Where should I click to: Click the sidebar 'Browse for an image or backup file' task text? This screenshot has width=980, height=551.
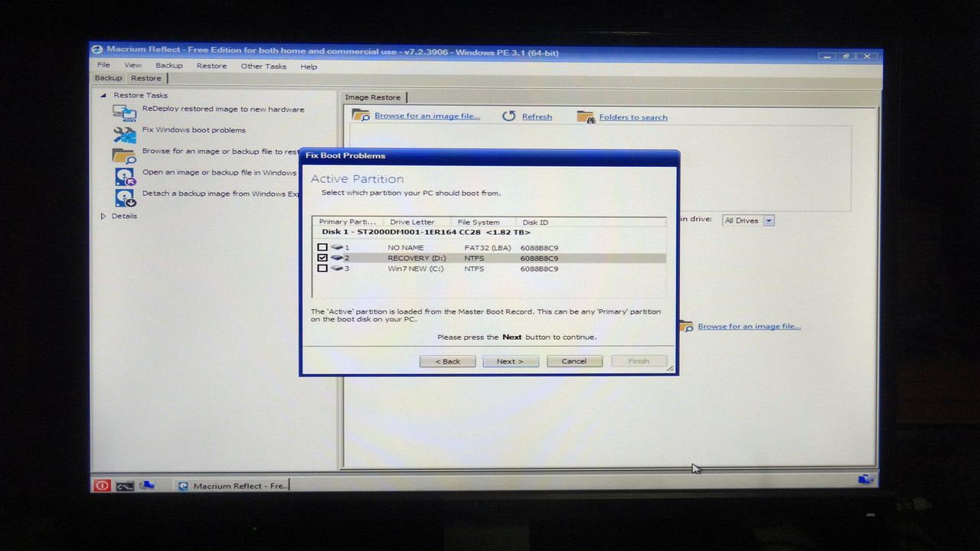(x=220, y=152)
